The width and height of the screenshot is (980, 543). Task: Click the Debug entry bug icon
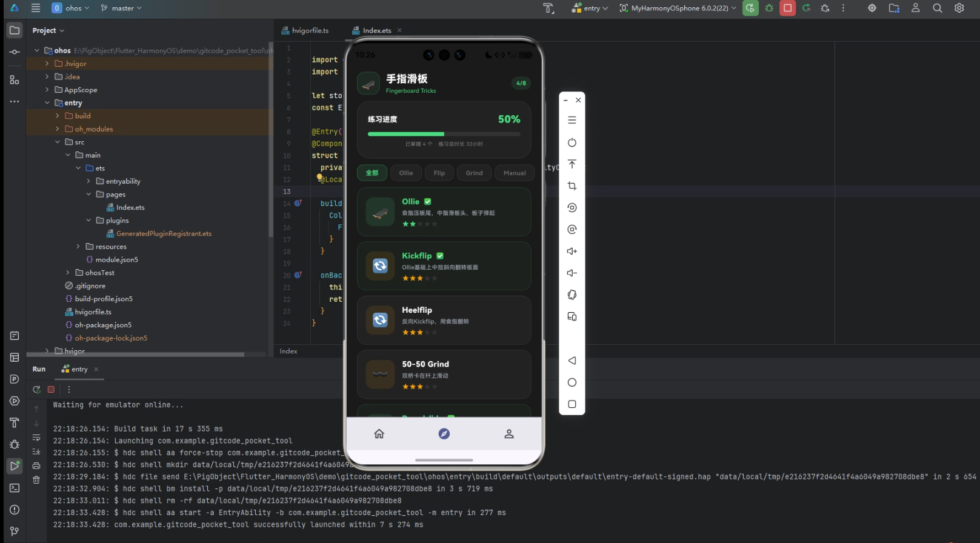pos(769,8)
